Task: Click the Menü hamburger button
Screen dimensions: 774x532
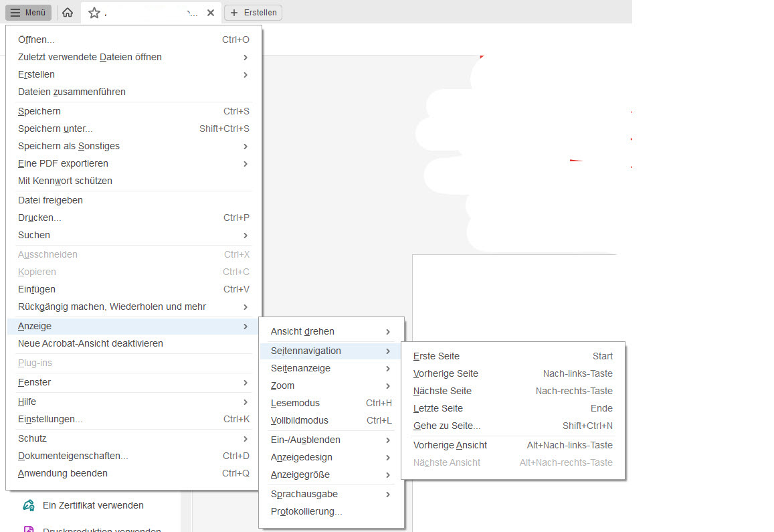Action: point(28,12)
